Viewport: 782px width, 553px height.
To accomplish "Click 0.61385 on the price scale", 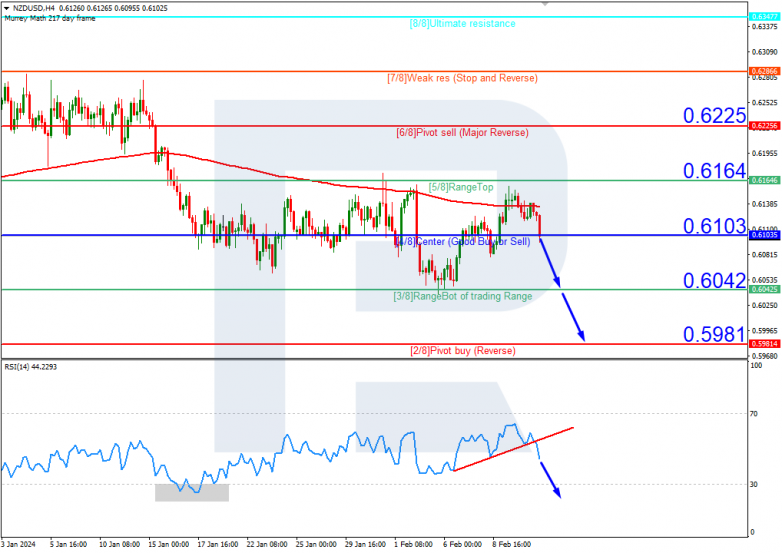I will pos(765,204).
